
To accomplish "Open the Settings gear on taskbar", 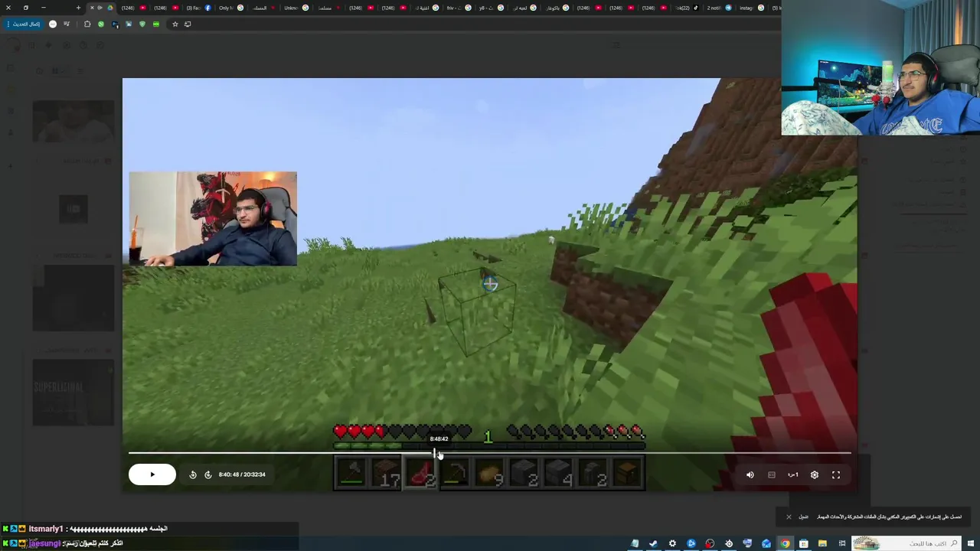I will 672,543.
